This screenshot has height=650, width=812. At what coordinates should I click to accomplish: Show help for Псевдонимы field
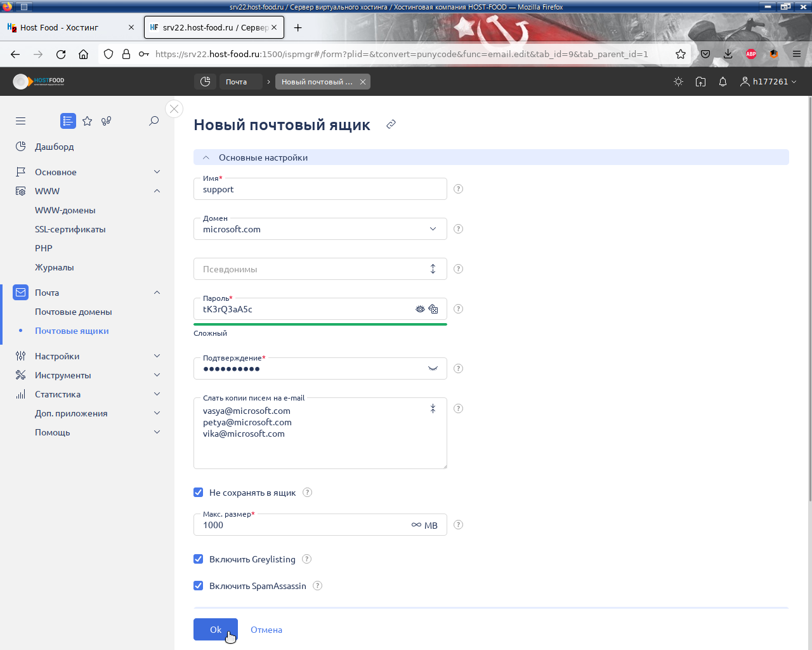(x=459, y=269)
